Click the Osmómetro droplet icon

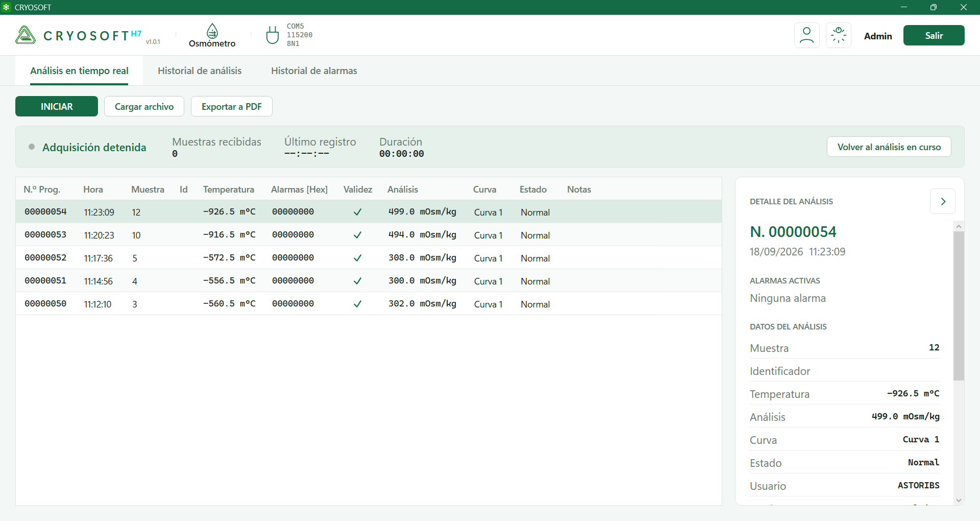point(212,31)
